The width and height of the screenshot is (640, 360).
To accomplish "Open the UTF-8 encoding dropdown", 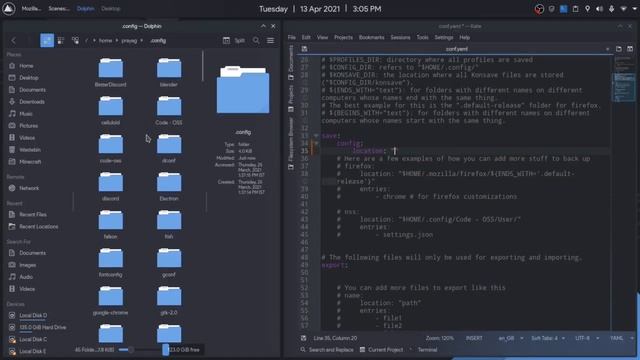I will (587, 338).
